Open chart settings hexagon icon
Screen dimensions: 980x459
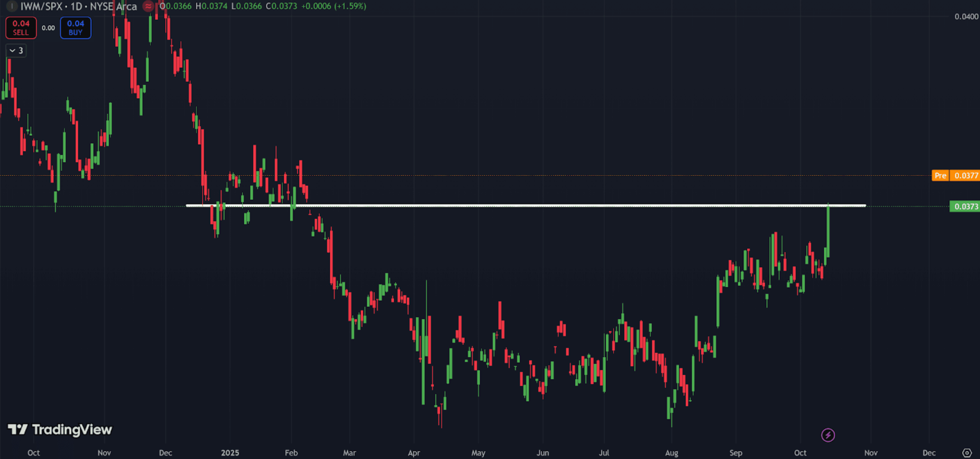pyautogui.click(x=967, y=453)
